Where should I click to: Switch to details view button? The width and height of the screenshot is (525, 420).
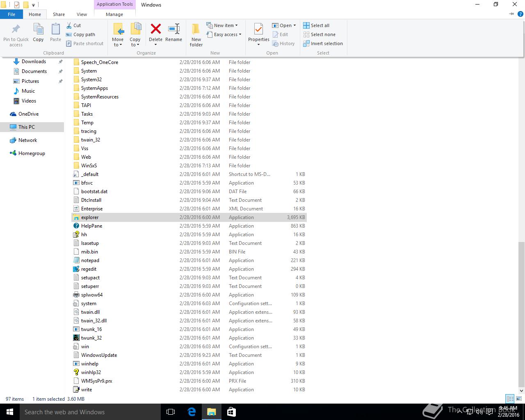pyautogui.click(x=510, y=399)
